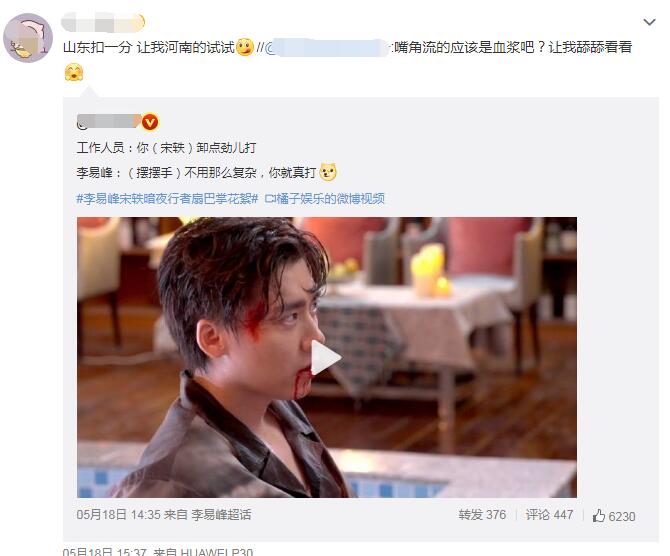Like the original post via thumbs-up icon
This screenshot has width=670, height=556.
599,516
